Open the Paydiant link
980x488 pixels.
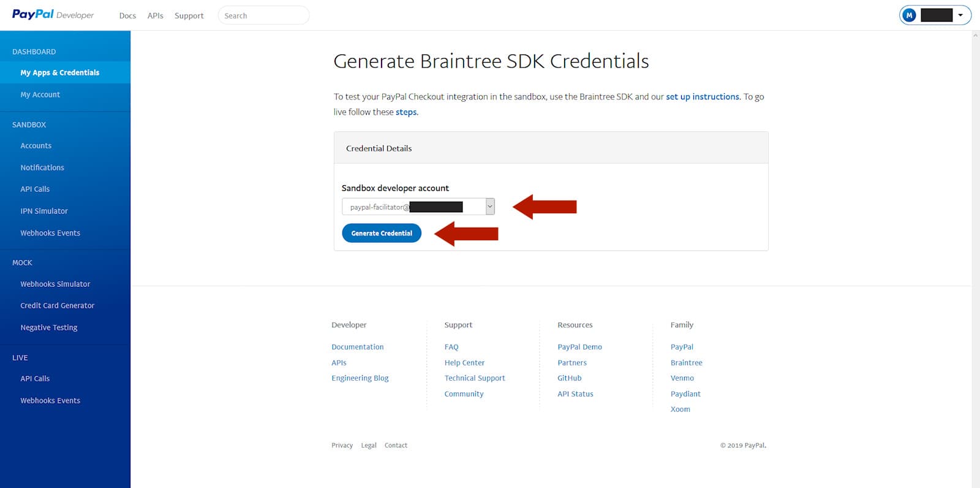coord(685,394)
